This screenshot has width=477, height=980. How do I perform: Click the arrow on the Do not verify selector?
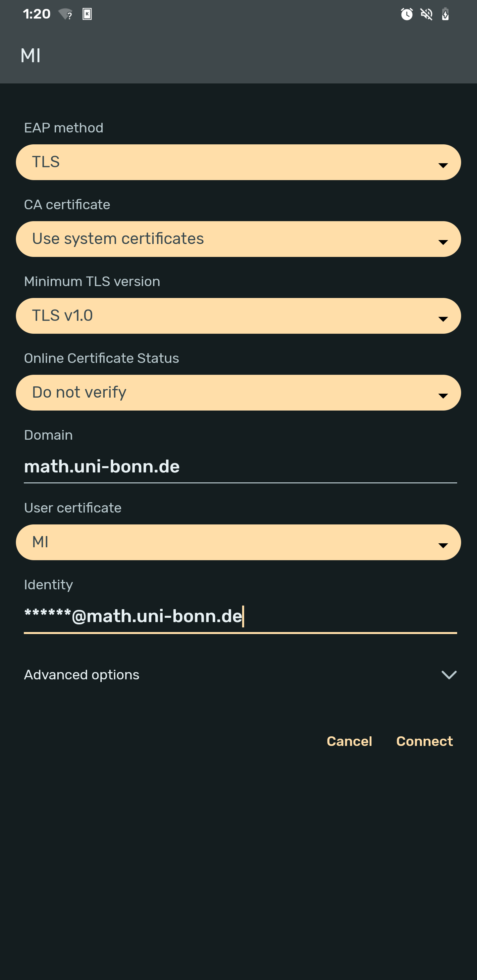tap(443, 396)
